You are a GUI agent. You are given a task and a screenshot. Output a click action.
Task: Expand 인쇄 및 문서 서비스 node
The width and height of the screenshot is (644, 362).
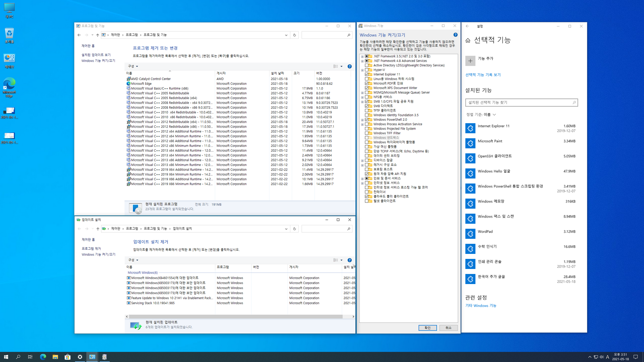(362, 178)
